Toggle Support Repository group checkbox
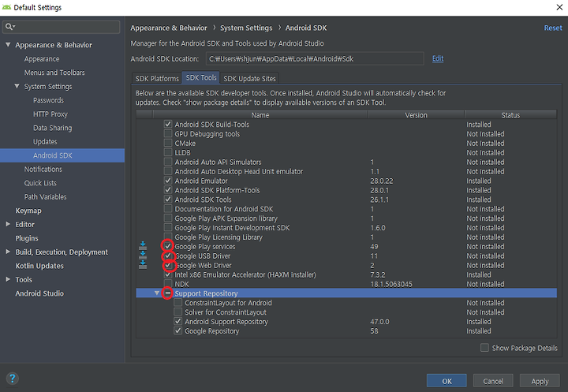The image size is (568, 392). [x=167, y=293]
